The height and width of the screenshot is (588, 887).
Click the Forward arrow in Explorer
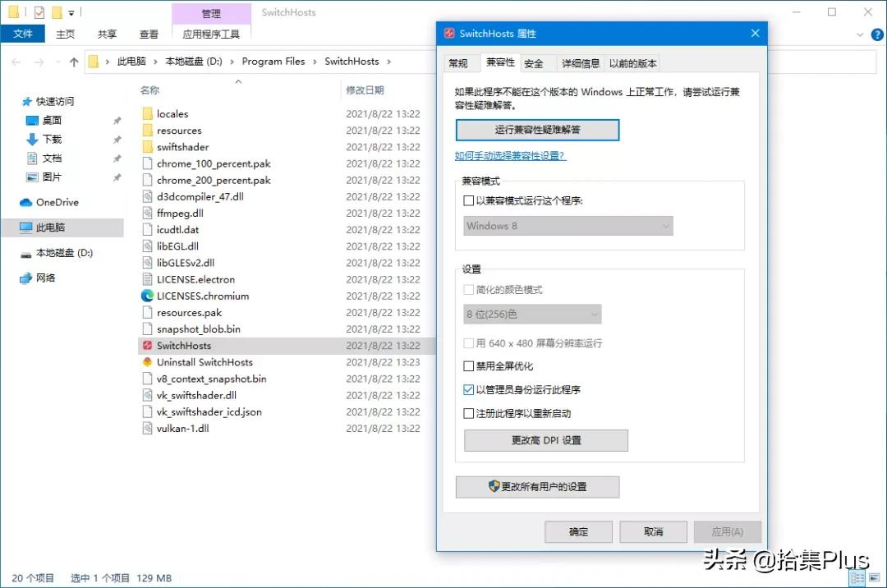pyautogui.click(x=39, y=62)
